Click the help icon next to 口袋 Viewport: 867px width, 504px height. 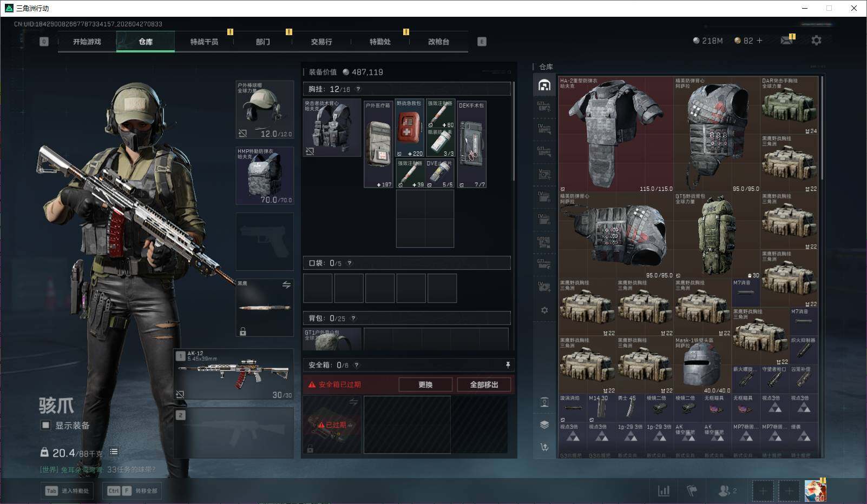tap(349, 263)
